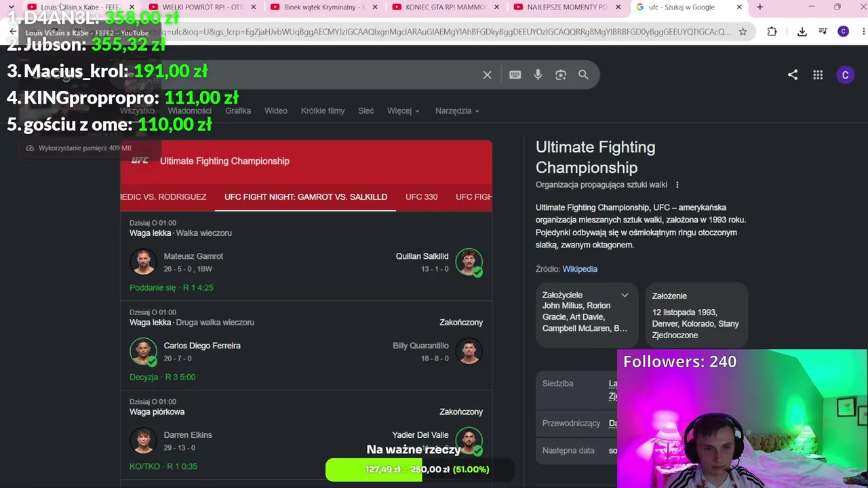The width and height of the screenshot is (868, 488).
Task: Show the event tab ending in VS. RODRIGUEZ
Action: point(163,197)
